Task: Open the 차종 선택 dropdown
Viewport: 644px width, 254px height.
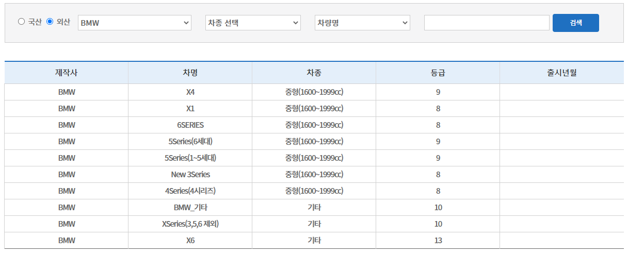Action: tap(253, 23)
